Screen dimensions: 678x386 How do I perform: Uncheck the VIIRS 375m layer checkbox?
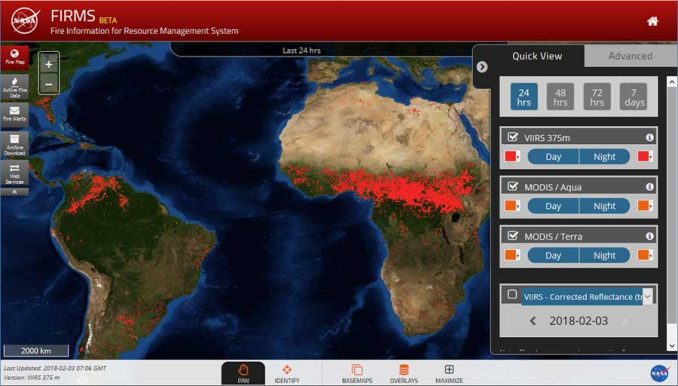pyautogui.click(x=512, y=137)
